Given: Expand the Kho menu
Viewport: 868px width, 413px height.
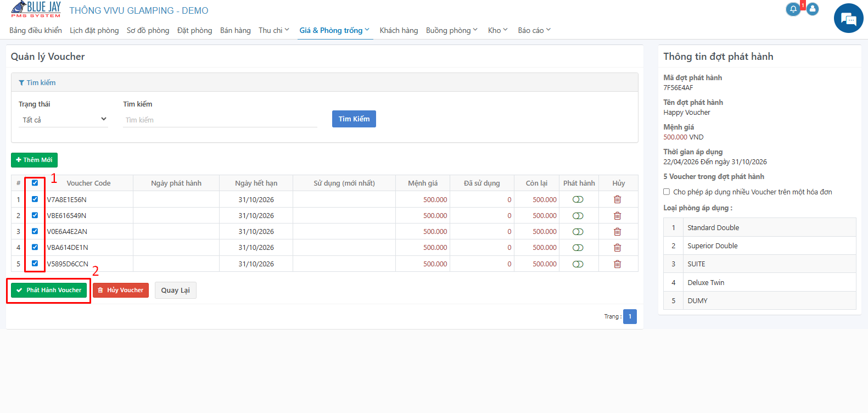Looking at the screenshot, I should [498, 30].
